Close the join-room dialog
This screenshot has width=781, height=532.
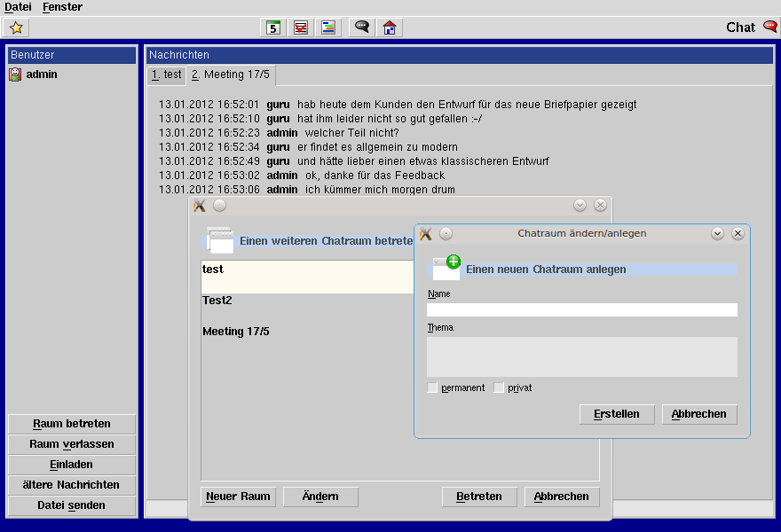pyautogui.click(x=600, y=205)
